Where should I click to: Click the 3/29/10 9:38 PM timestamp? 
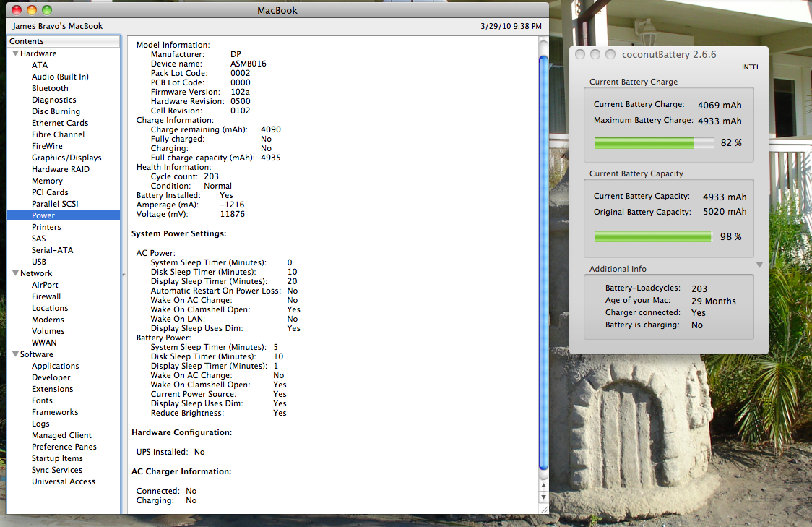coord(511,26)
